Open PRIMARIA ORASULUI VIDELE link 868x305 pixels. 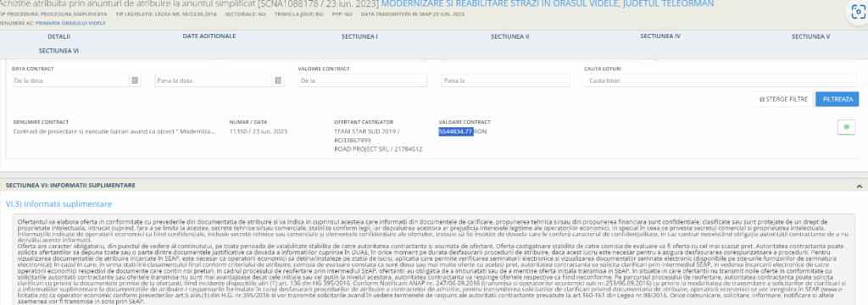pos(70,23)
